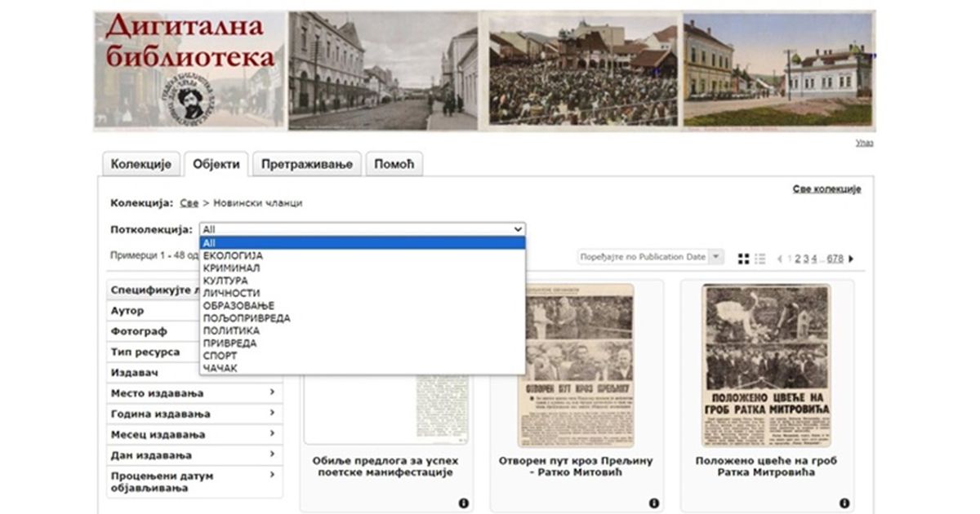Choose СПОРТ from the open list

pos(220,356)
